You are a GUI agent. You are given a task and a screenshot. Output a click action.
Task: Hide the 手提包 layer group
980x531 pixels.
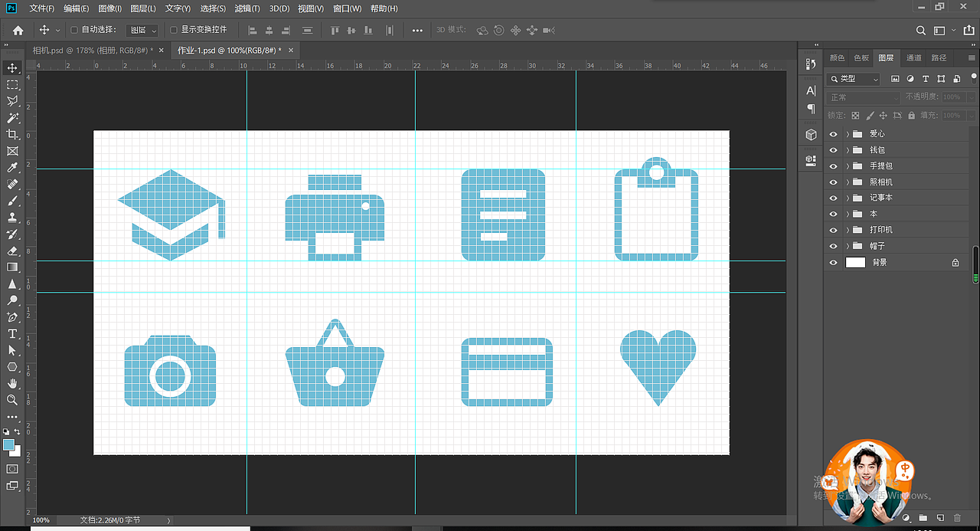pyautogui.click(x=834, y=166)
